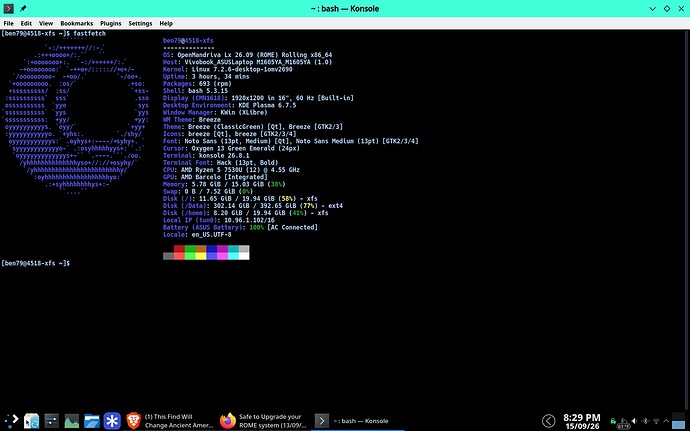690x431 pixels.
Task: Click the 'Display (CMN1618)' line
Action: pos(258,98)
